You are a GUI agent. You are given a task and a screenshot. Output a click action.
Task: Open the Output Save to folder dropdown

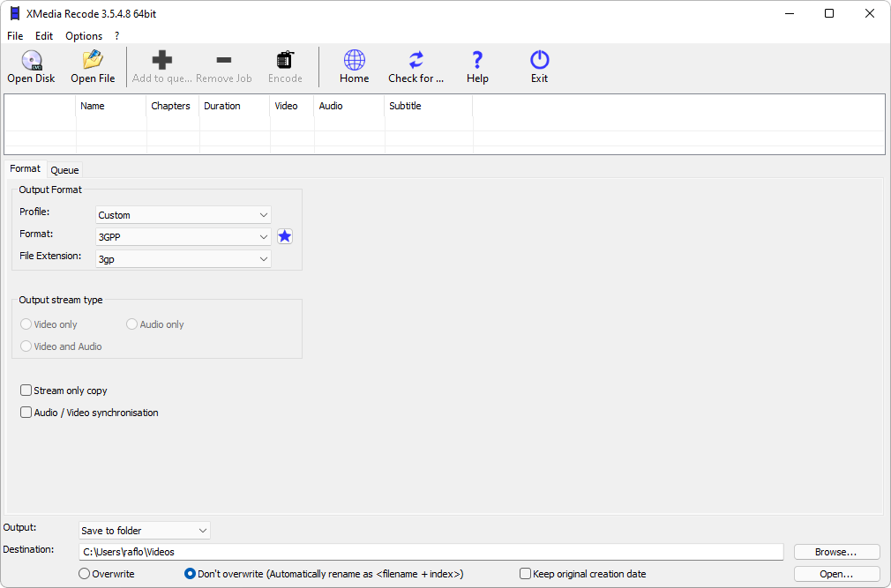(x=145, y=531)
